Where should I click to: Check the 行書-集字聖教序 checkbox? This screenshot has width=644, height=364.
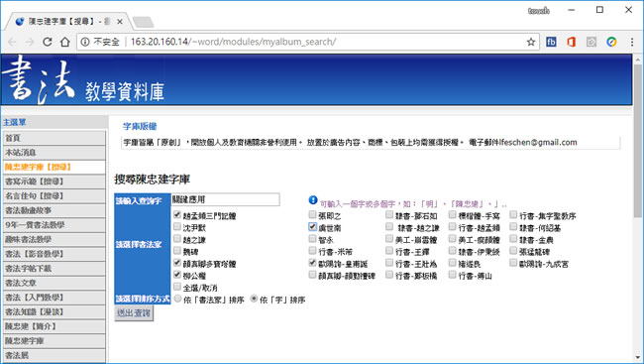point(513,214)
